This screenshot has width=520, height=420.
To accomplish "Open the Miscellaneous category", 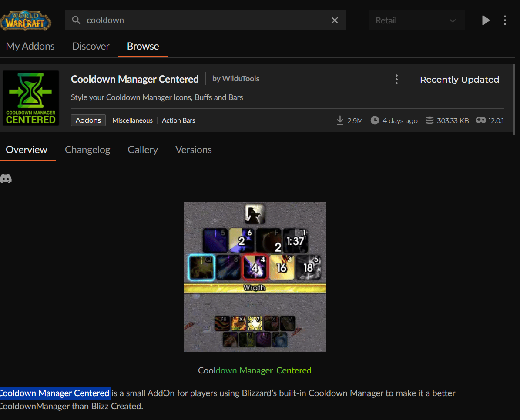I will [x=132, y=120].
